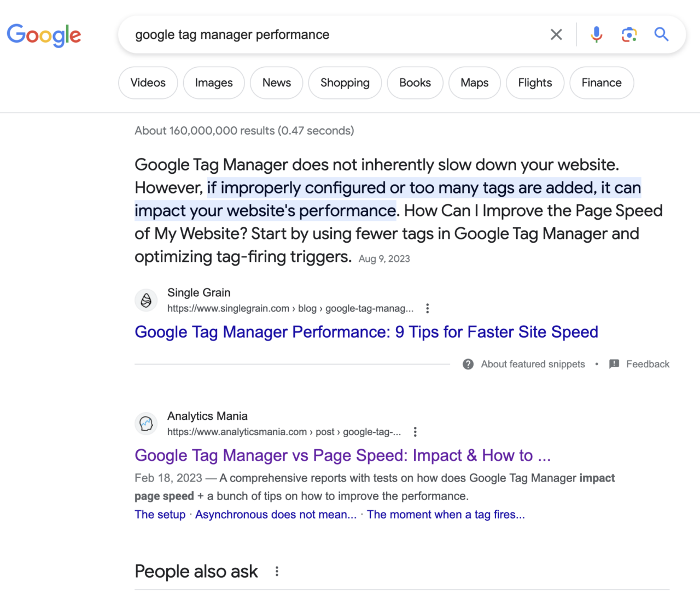700x593 pixels.
Task: Click the blue magnifier search icon
Action: (x=662, y=34)
